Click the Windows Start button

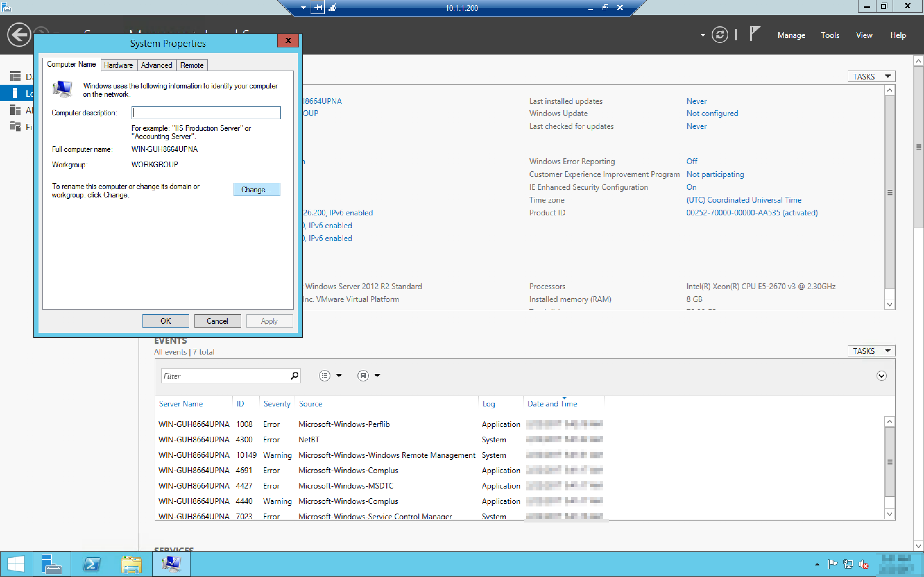pyautogui.click(x=16, y=564)
